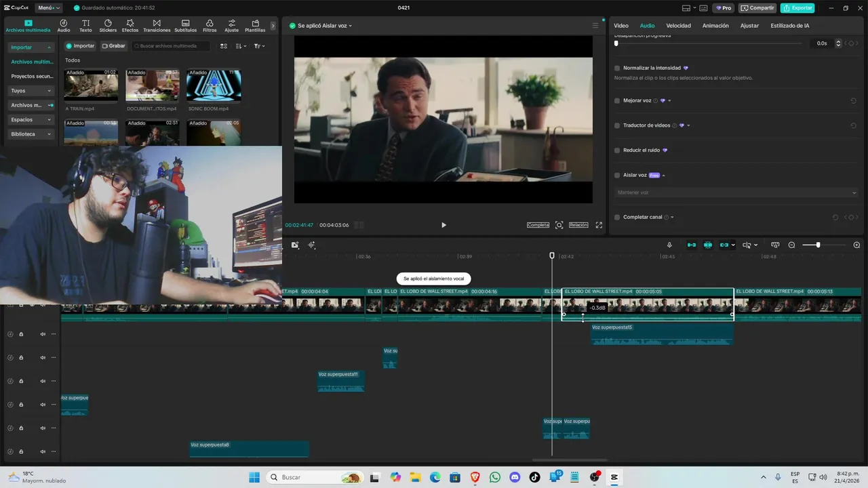Open Efectos library
868x488 pixels.
pos(130,26)
